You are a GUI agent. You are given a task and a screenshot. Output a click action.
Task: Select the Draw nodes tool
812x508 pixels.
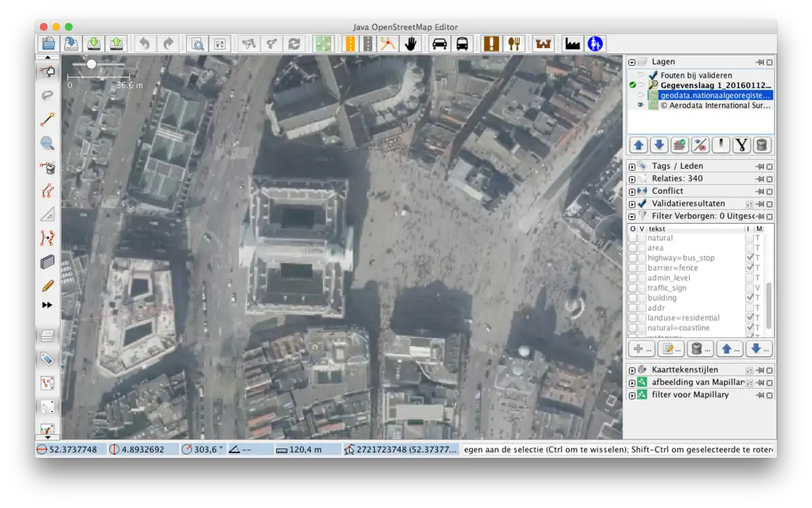(47, 120)
